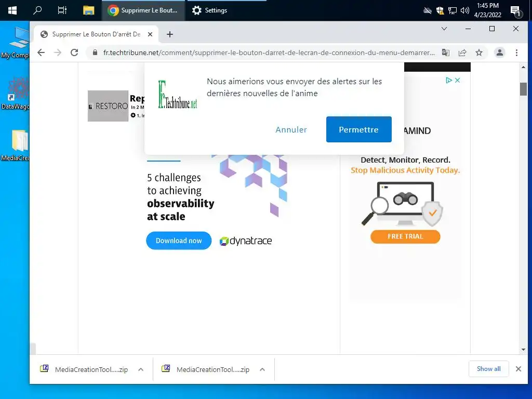Click Techtribune.net logo in prompt
Screen dimensions: 532x399
pyautogui.click(x=178, y=95)
